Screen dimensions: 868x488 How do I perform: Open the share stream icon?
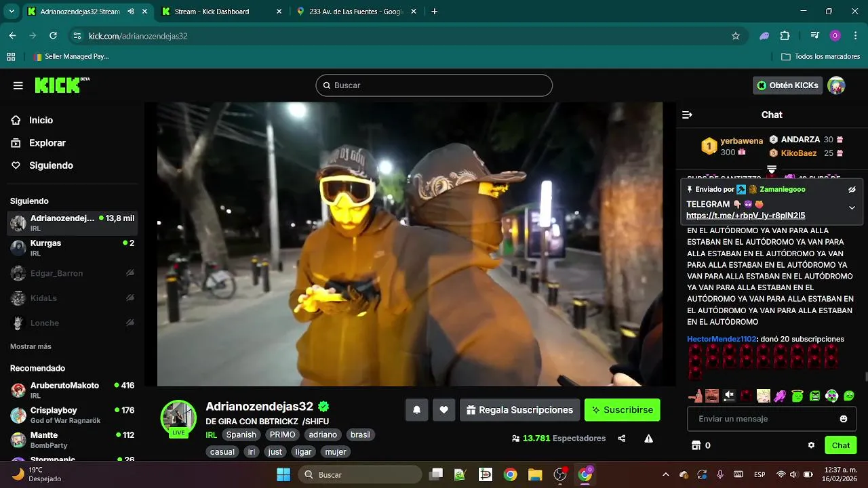tap(622, 439)
